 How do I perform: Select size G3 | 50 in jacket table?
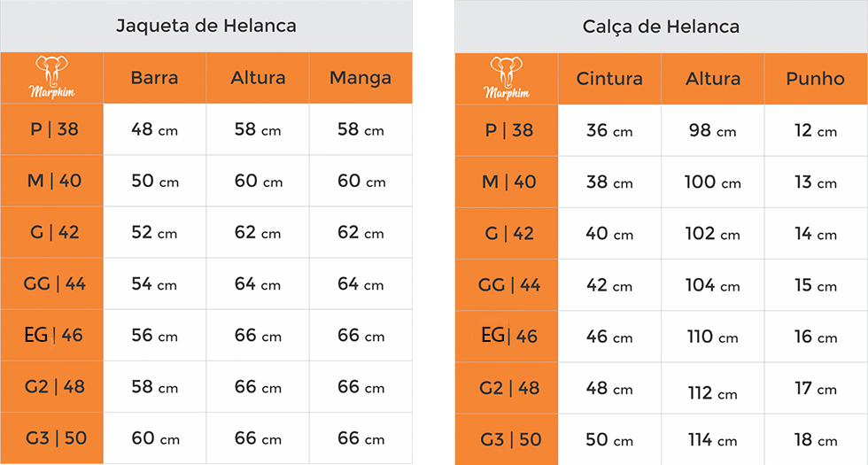pyautogui.click(x=54, y=438)
